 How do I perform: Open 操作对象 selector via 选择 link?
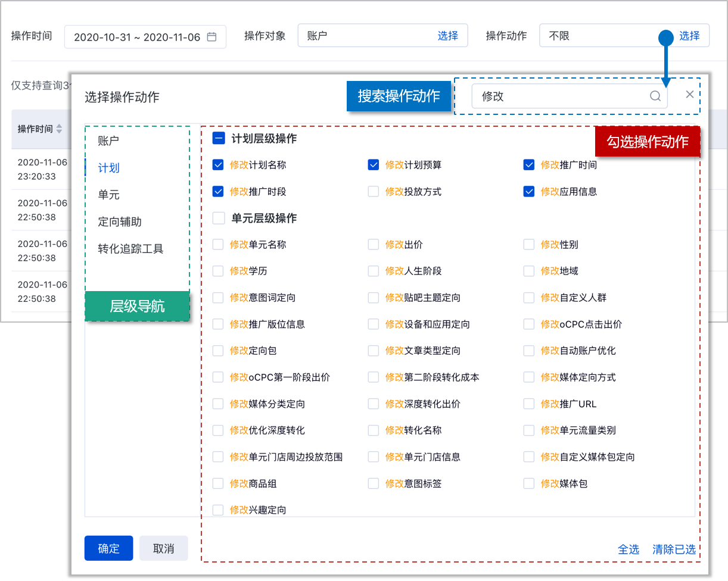pyautogui.click(x=447, y=36)
